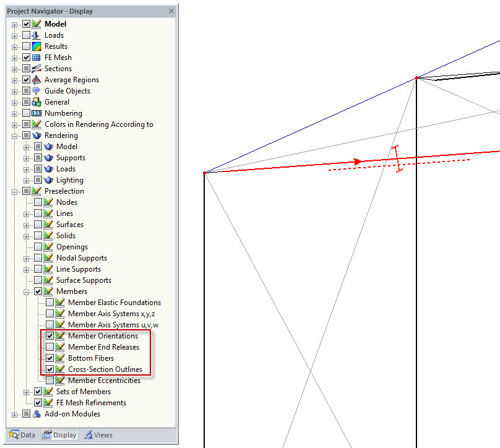Uncheck Cross-Section Outlines checkbox
The width and height of the screenshot is (500, 448).
(50, 369)
